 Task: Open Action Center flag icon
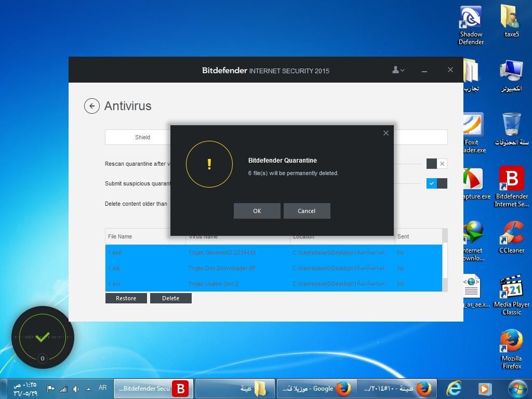[x=50, y=389]
